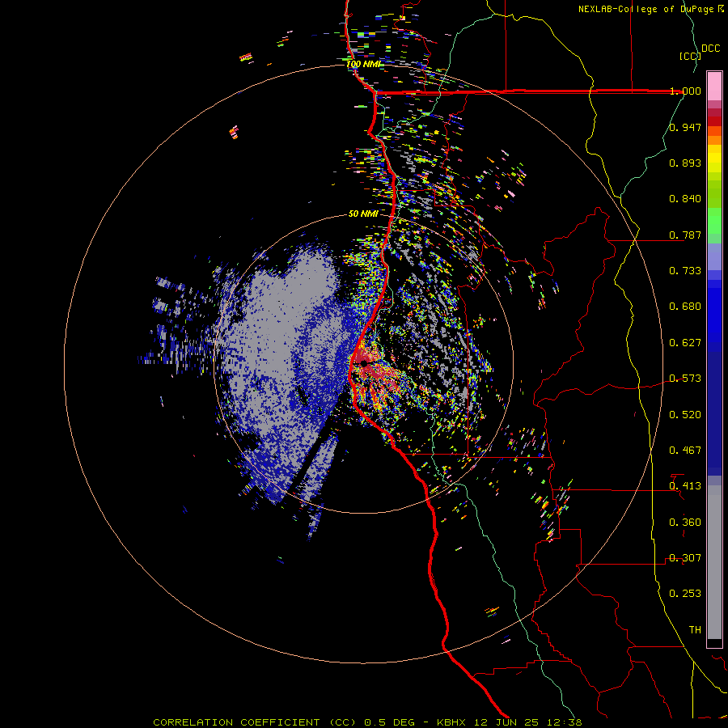Image resolution: width=728 pixels, height=728 pixels.
Task: Select the 0.573 legend value
Action: pyautogui.click(x=685, y=379)
